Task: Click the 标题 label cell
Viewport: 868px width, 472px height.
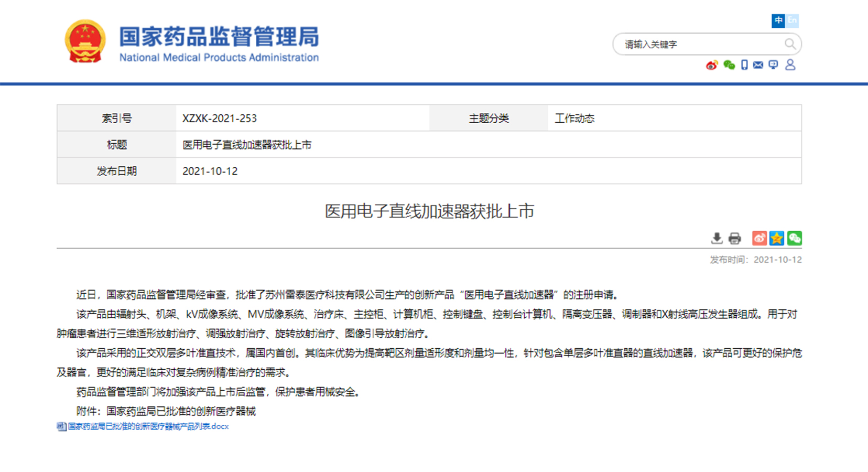Action: click(x=116, y=145)
